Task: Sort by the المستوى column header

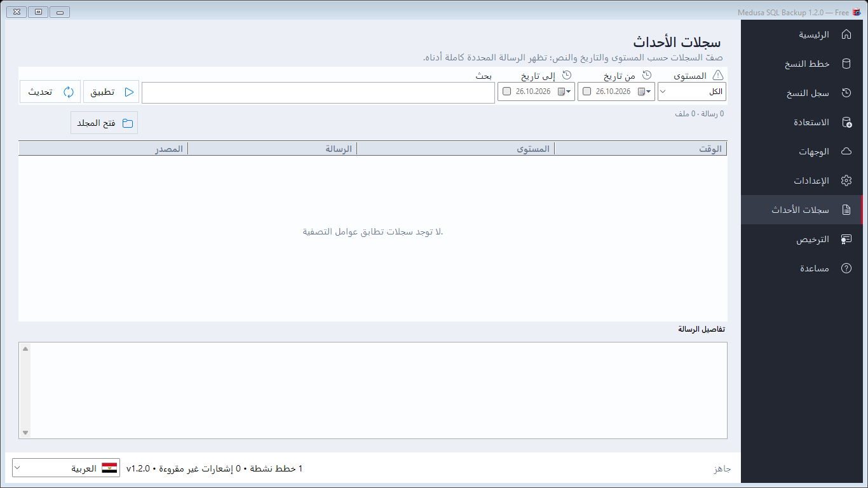Action: [x=456, y=149]
